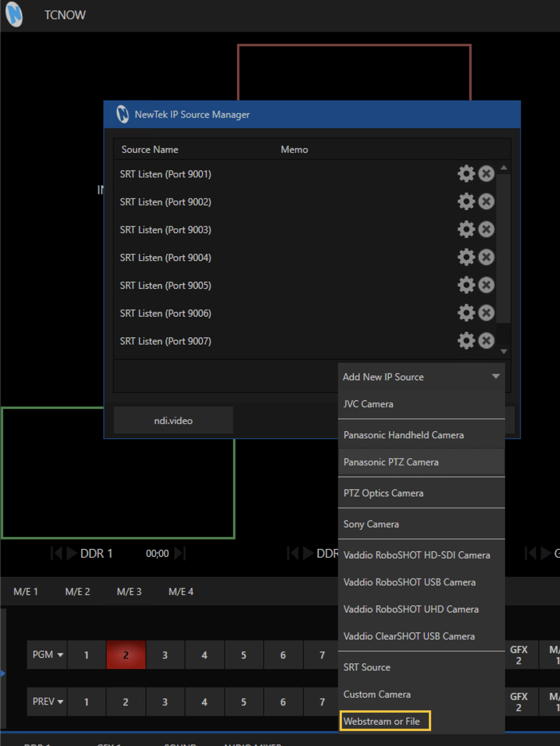560x746 pixels.
Task: Remove SRT Listen Port 9002 source
Action: coord(486,201)
